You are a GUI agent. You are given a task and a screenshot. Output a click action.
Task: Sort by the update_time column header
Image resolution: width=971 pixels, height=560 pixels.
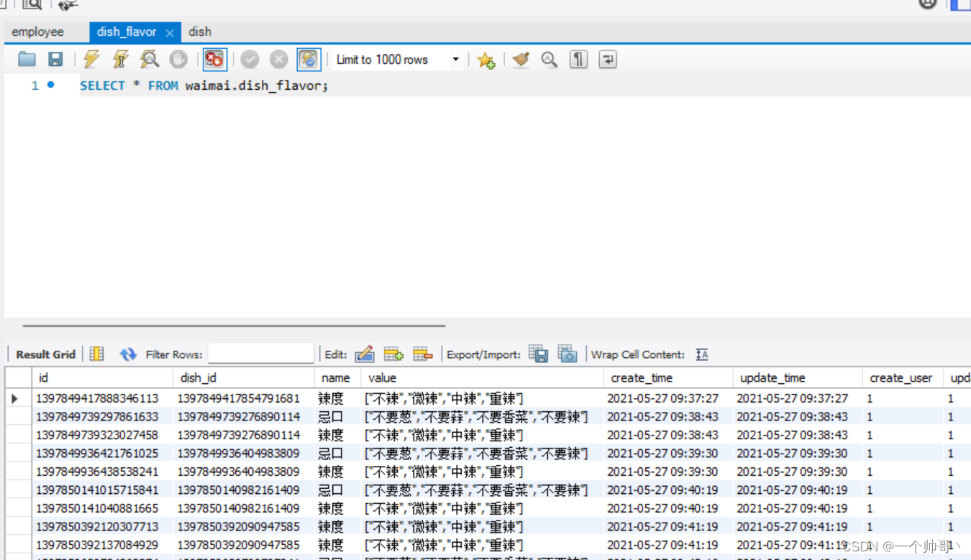pos(798,377)
